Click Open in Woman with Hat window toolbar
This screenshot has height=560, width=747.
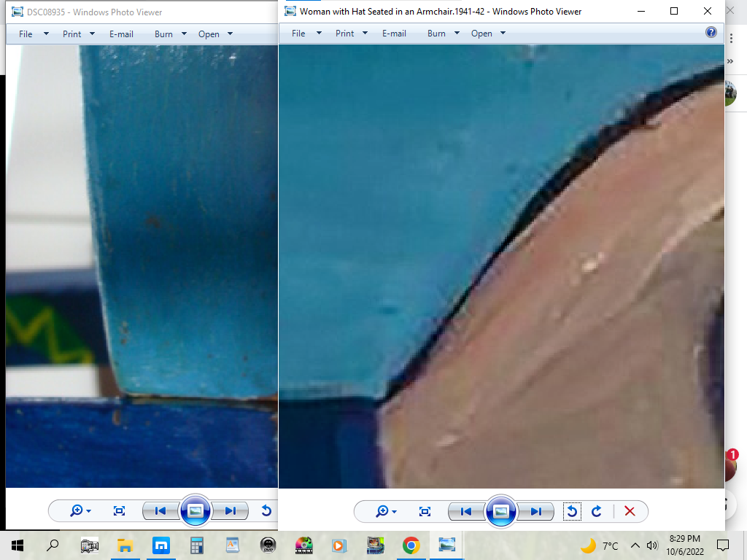click(481, 34)
